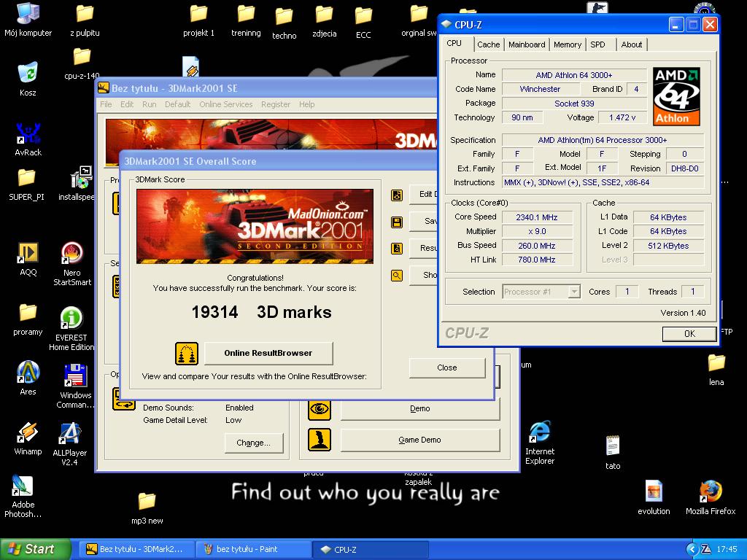Switch to CPU-Z taskbar button
This screenshot has width=747, height=560.
coord(371,549)
